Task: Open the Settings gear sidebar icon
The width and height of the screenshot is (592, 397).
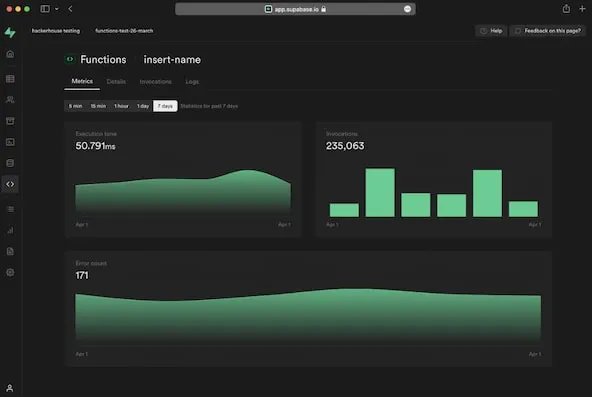Action: tap(10, 272)
